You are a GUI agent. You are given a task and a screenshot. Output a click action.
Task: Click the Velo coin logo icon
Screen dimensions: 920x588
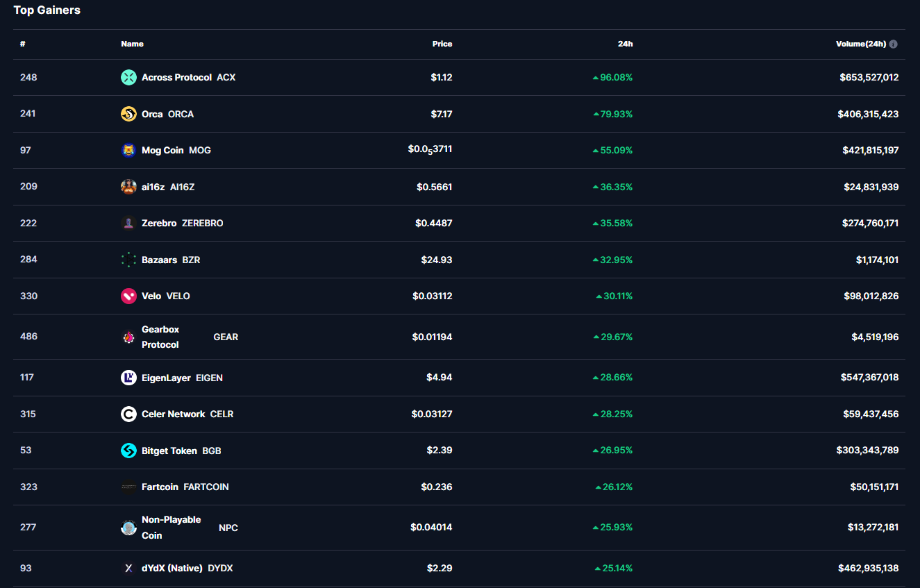coord(128,296)
